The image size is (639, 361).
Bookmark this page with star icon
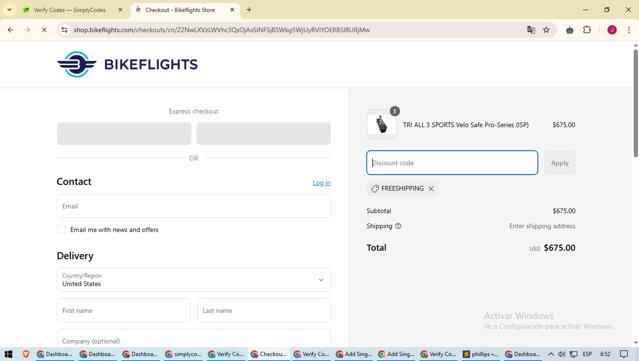tap(546, 30)
